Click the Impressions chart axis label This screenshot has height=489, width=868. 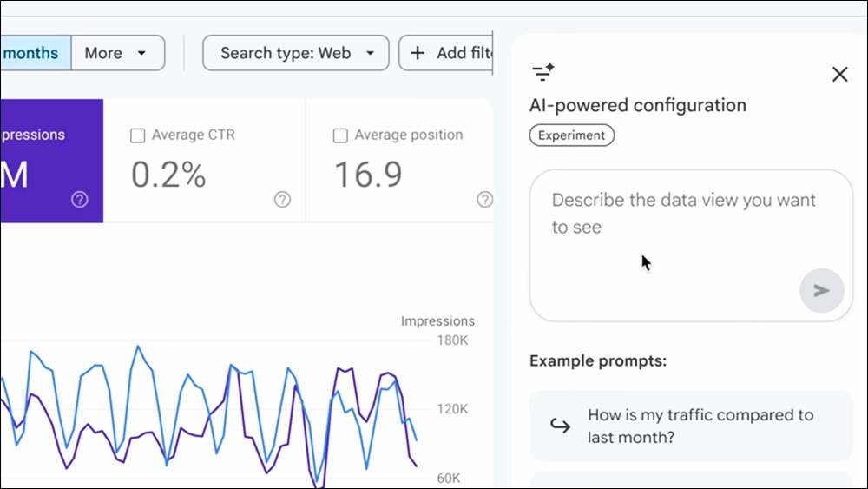(437, 321)
